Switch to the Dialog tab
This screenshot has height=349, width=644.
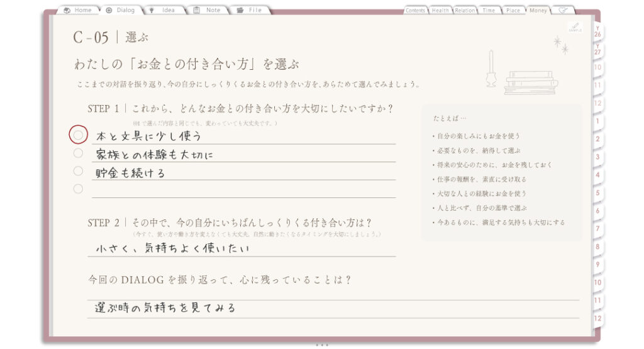(x=121, y=10)
